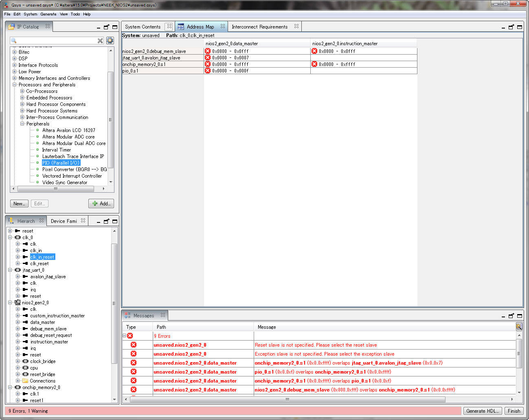This screenshot has height=420, width=529.
Task: Open the IP Catalog search settings gear icon
Action: click(110, 40)
